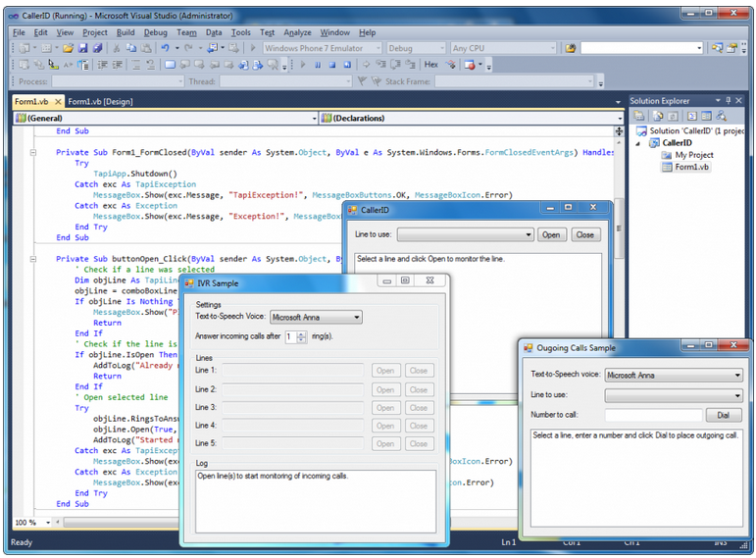Toggle the Solution Explorer auto-hide pin

coord(728,100)
